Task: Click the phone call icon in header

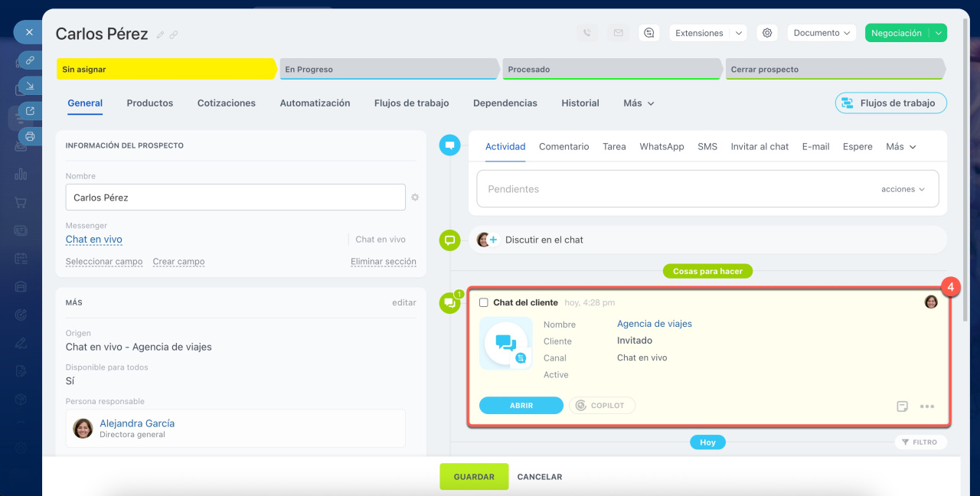Action: (586, 33)
